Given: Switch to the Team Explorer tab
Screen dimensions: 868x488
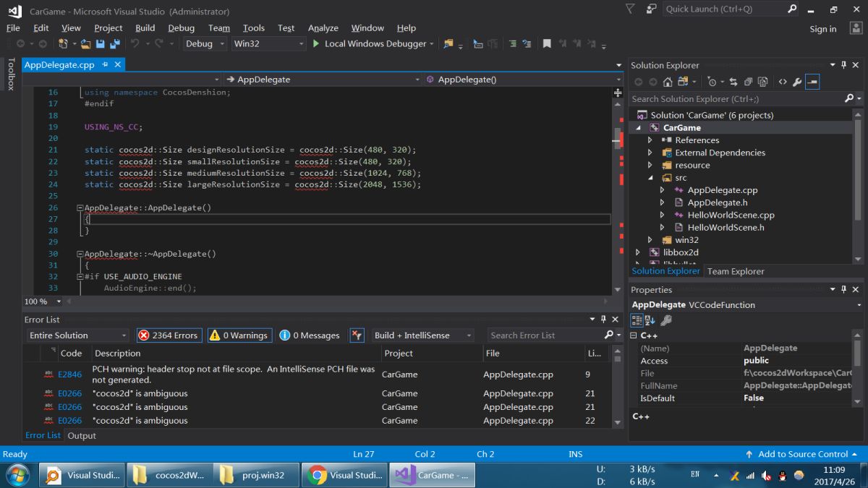Looking at the screenshot, I should click(735, 271).
